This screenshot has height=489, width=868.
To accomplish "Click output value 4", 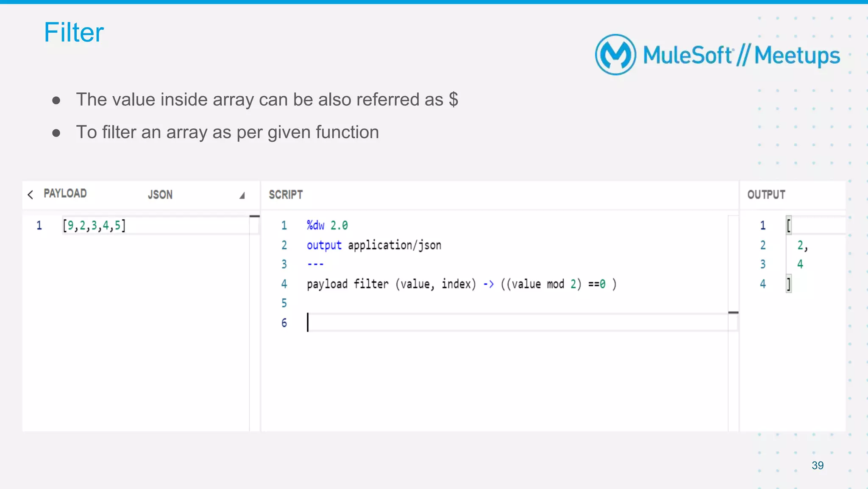I will (x=800, y=264).
